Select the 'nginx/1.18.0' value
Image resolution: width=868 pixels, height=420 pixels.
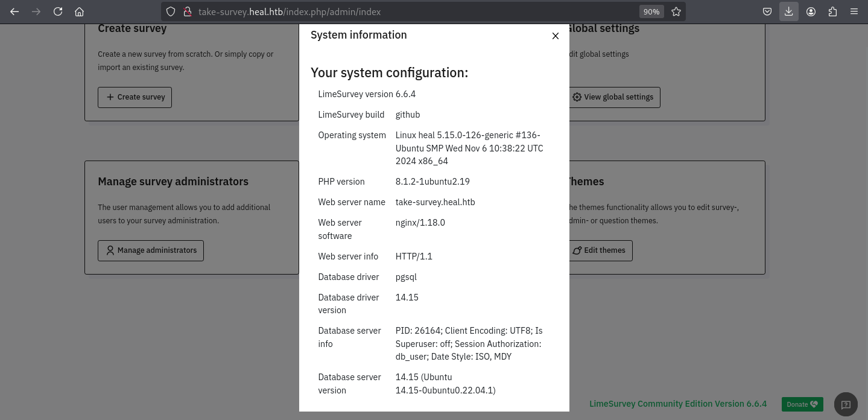click(420, 223)
